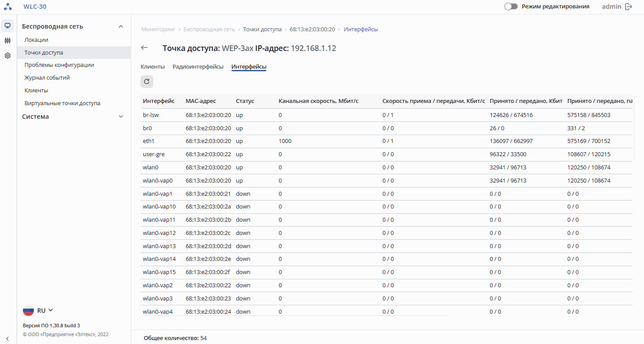The height and width of the screenshot is (344, 644).
Task: Open Журнал событий in the sidebar
Action: coord(47,78)
